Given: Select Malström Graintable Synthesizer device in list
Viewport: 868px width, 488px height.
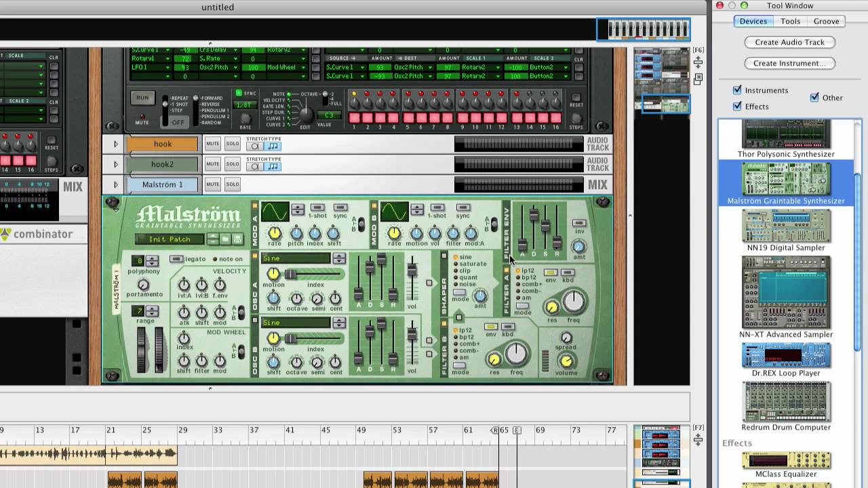Looking at the screenshot, I should 786,183.
